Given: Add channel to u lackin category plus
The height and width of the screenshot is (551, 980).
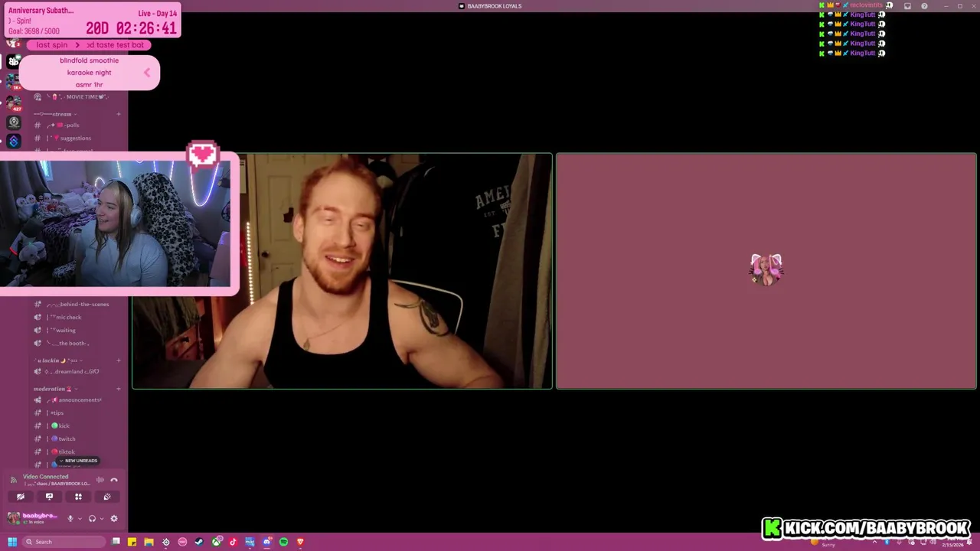Looking at the screenshot, I should [119, 360].
